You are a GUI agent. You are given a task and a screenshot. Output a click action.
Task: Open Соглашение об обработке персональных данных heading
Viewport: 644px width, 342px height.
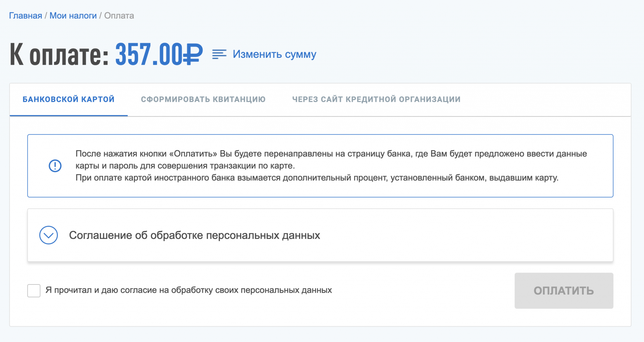click(195, 235)
